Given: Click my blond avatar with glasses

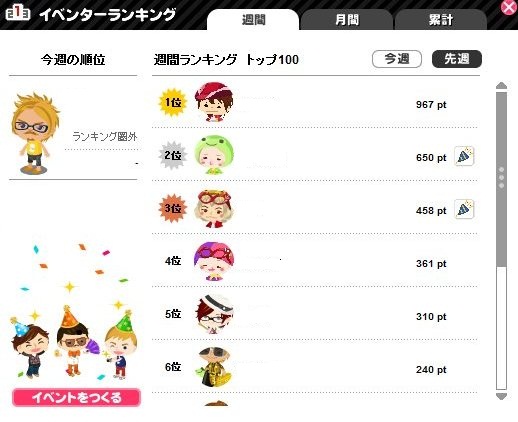Looking at the screenshot, I should (x=35, y=133).
